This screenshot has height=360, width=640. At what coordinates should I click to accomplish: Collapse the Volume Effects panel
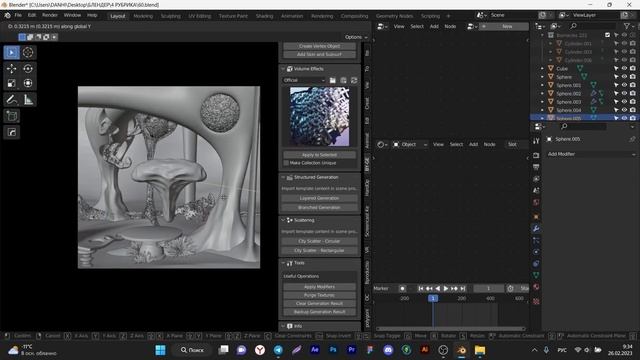[x=284, y=69]
